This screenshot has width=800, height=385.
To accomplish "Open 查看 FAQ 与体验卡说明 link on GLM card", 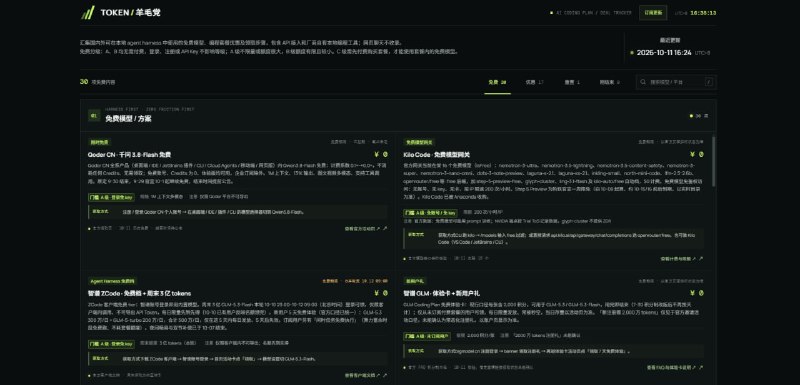I will (671, 367).
